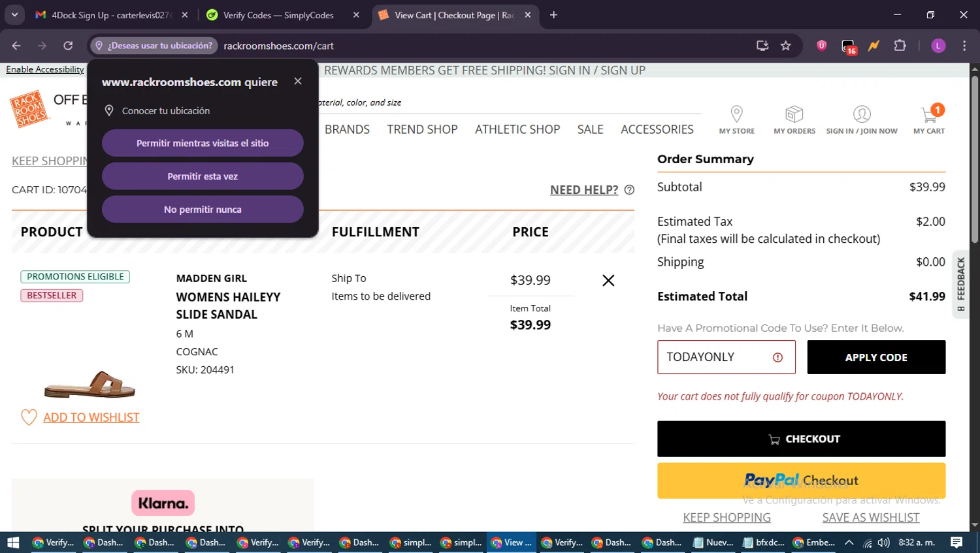The width and height of the screenshot is (980, 553).
Task: Select the View Cart Checkout Page tab
Action: [454, 14]
